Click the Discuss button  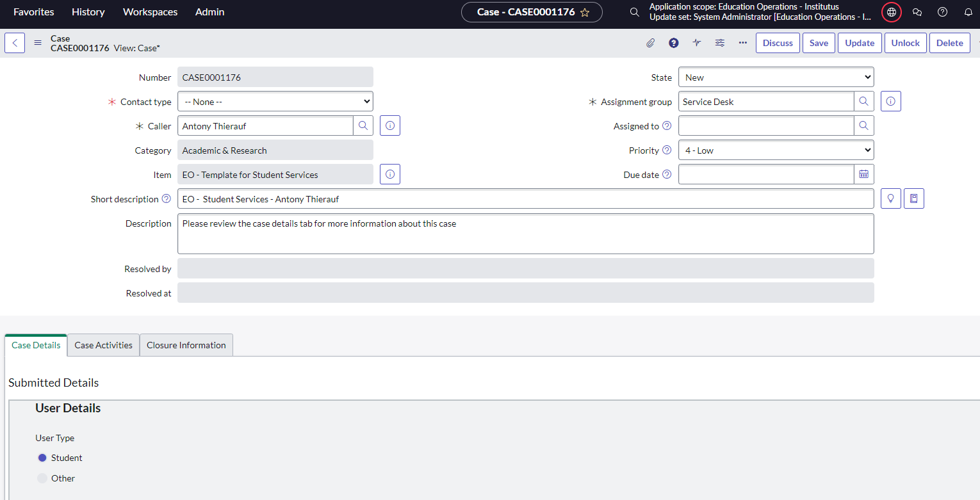click(778, 43)
